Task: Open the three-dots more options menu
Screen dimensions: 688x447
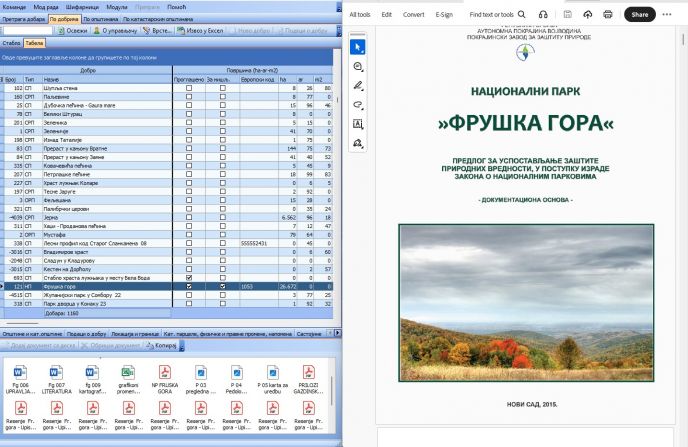Action: 667,14
